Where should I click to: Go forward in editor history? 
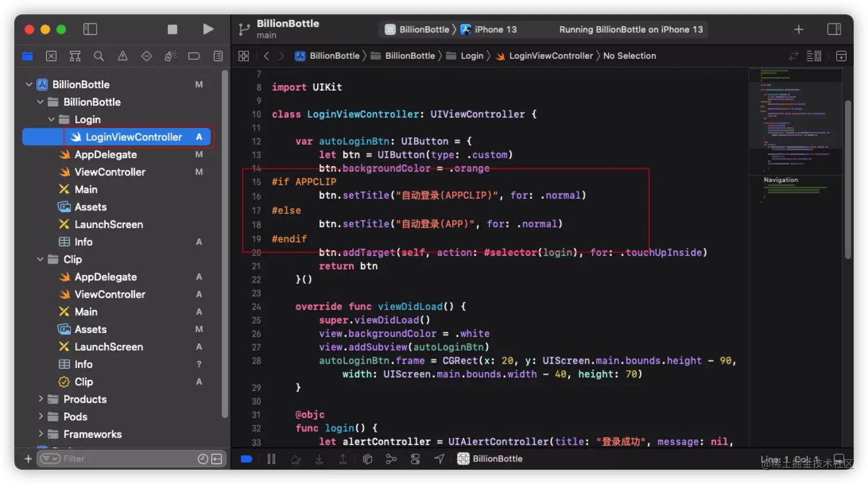281,56
